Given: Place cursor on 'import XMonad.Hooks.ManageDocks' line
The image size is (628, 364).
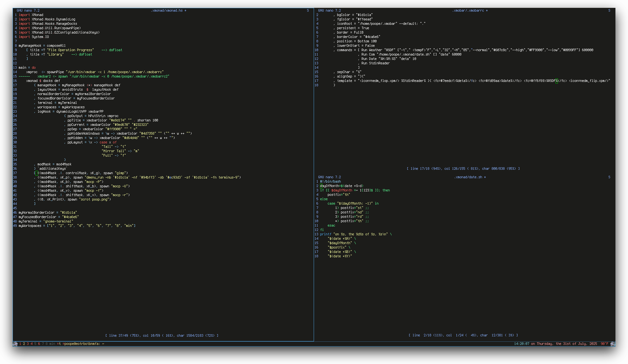Looking at the screenshot, I should pos(48,24).
